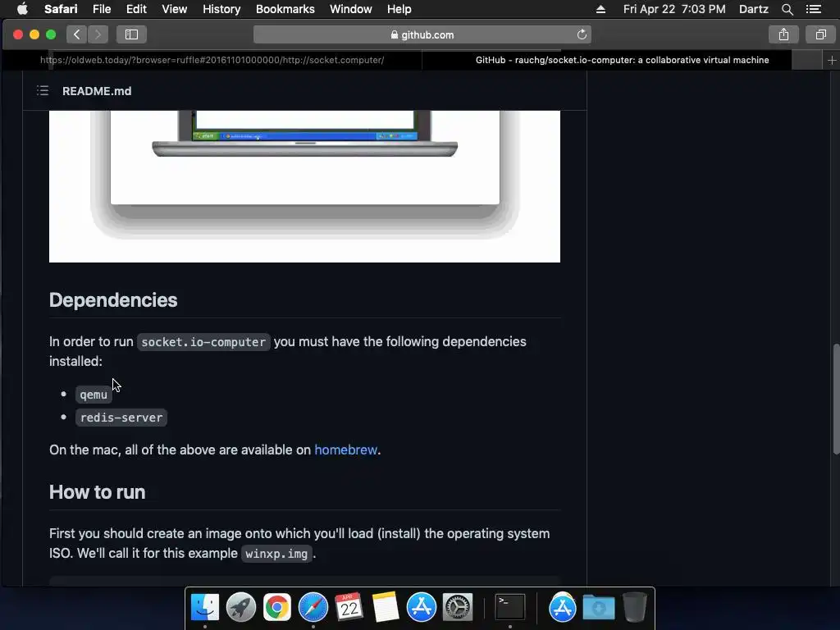Open the App Store beside Notes in the Dock
The image size is (840, 630).
click(x=422, y=607)
